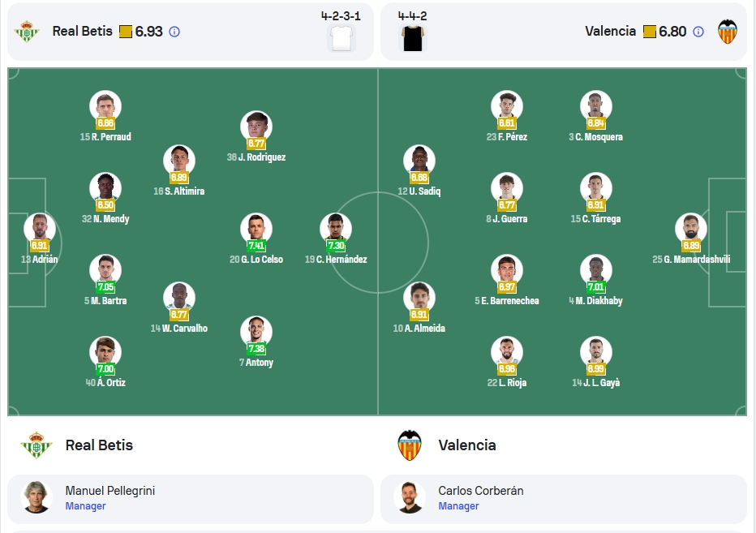Viewport: 756px width, 533px height.
Task: Click M. Diakhaby's 7.01 rating badge
Action: tap(595, 287)
